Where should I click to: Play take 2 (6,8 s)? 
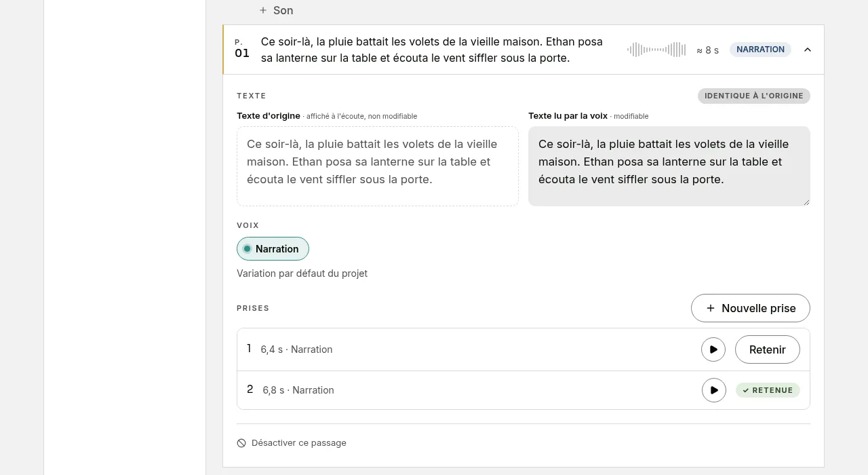click(713, 390)
